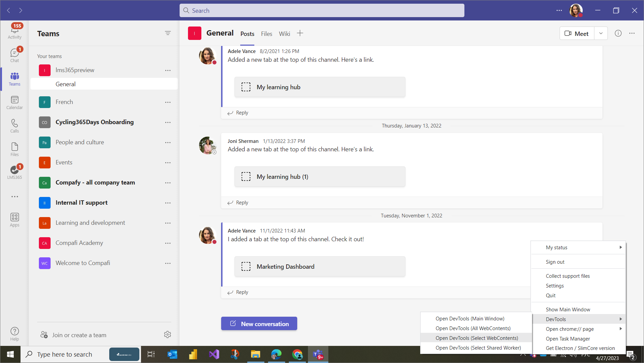This screenshot has height=363, width=644.
Task: Open manage teams gear icon
Action: coord(168,334)
